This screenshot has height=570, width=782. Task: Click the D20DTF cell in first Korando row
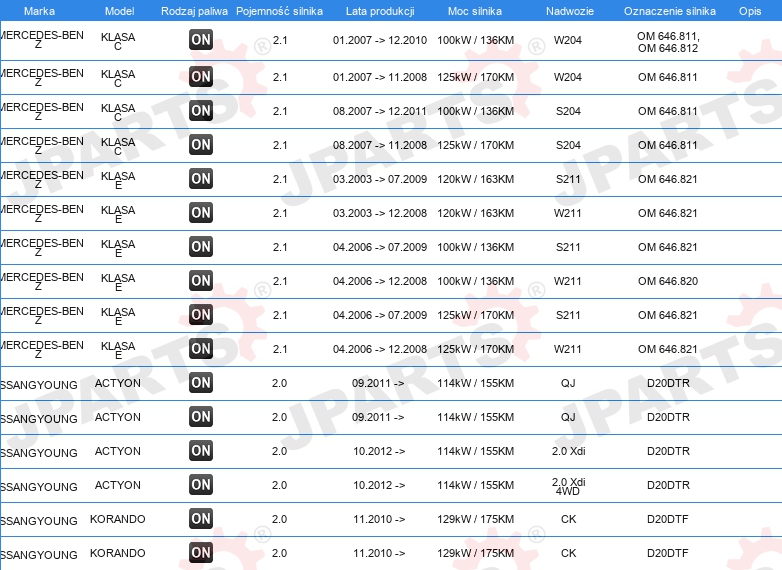(668, 519)
